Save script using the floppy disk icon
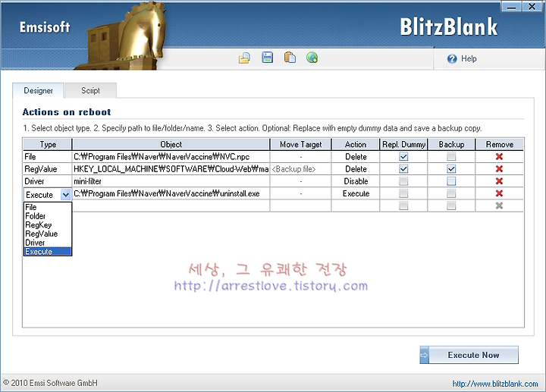 coord(268,58)
